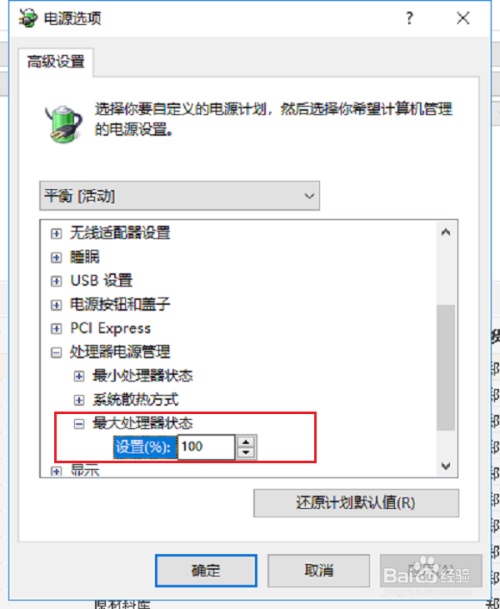Open the 平衡 [活动] power plan dropdown
500x609 pixels.
179,196
